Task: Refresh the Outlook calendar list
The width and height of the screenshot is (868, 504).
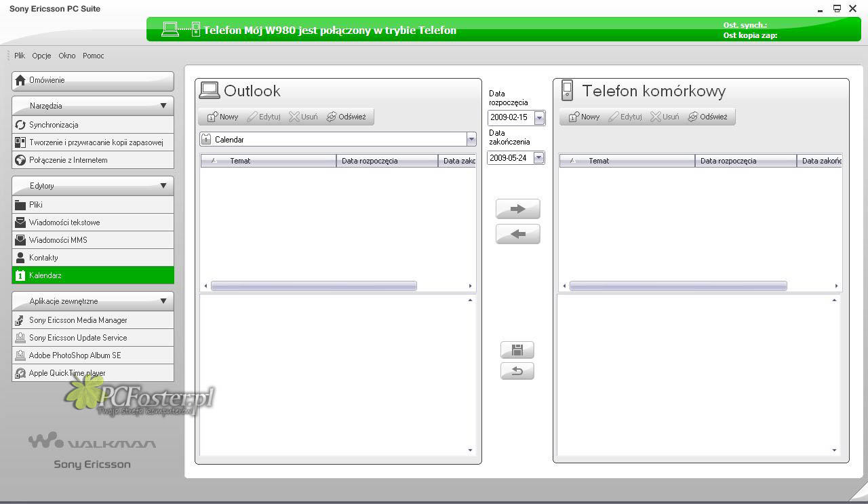Action: pos(346,117)
